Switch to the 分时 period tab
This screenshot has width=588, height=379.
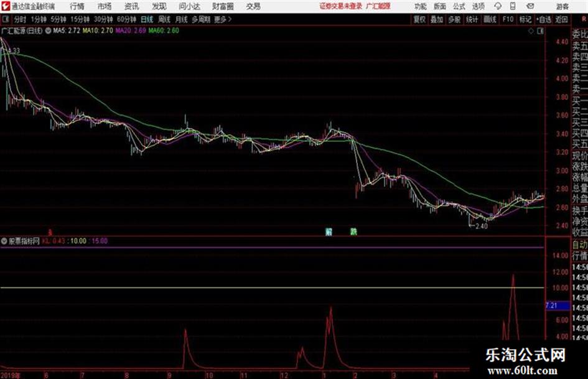(x=20, y=19)
